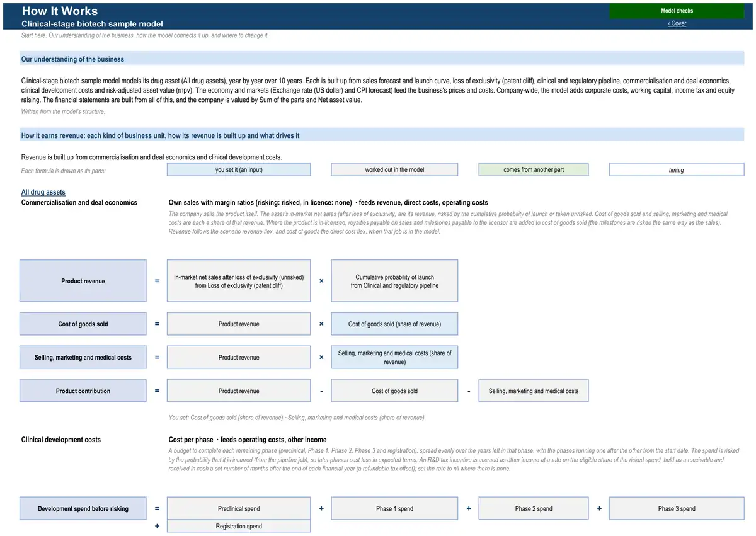Select the Clinical-stage biotech sample model subtitle
756x536 pixels.
point(92,23)
